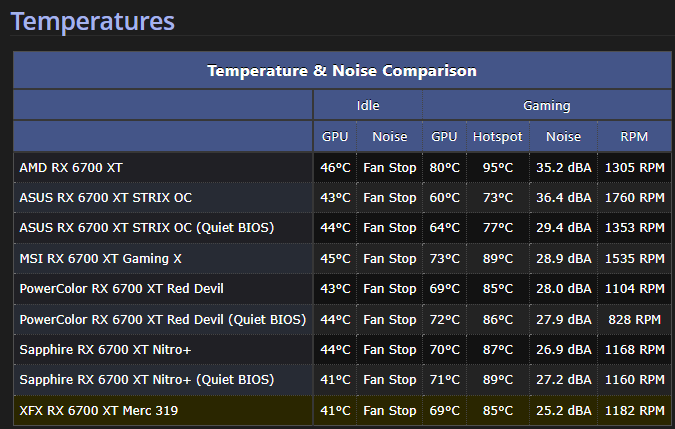Select the ASUS RX 6700 XT STRIX OC row
The image size is (675, 429).
click(105, 198)
